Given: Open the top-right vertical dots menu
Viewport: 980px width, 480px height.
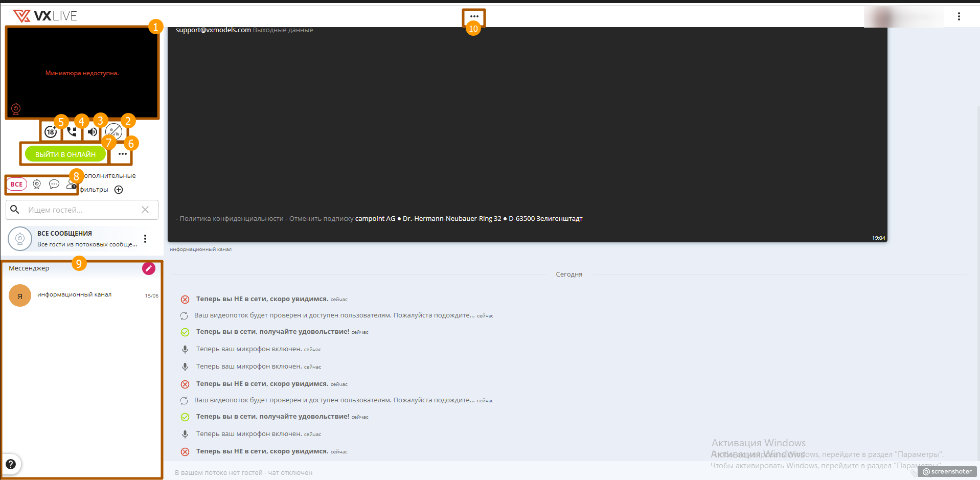Looking at the screenshot, I should click(959, 16).
